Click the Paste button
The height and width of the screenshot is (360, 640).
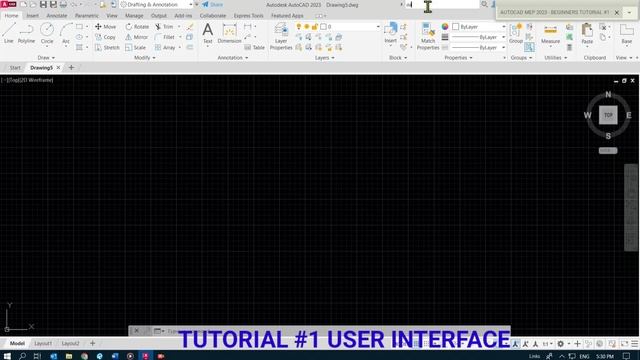[587, 33]
